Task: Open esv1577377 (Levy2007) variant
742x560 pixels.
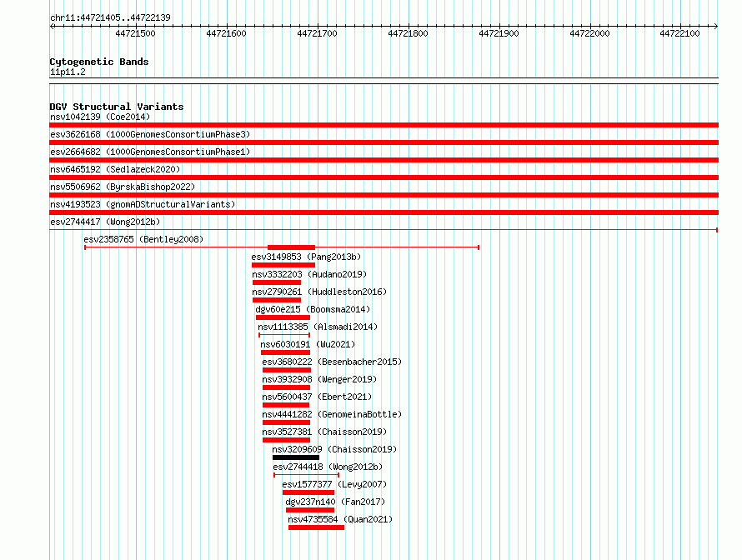Action: pos(334,484)
